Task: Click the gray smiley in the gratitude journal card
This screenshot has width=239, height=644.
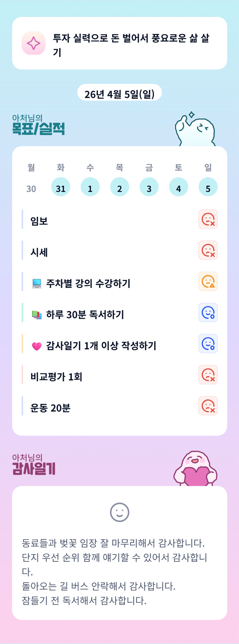Action: (119, 512)
